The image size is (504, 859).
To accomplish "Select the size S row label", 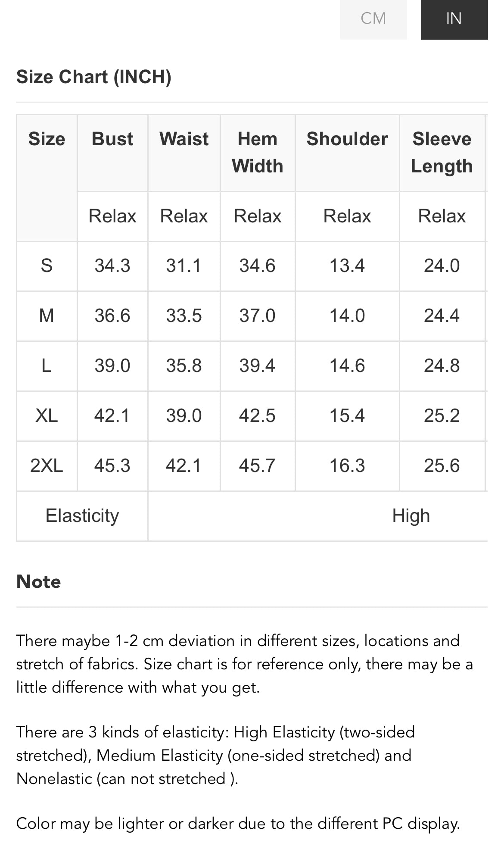I will pos(47,266).
